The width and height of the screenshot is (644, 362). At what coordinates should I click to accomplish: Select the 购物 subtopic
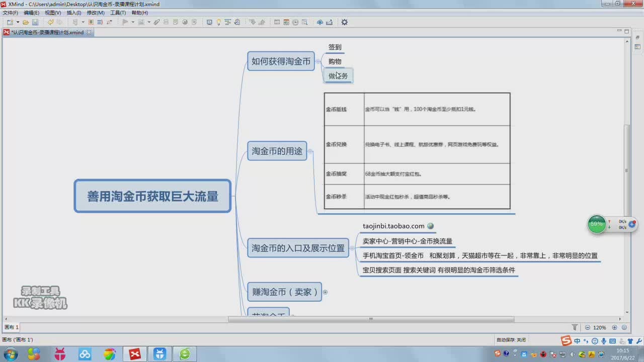335,61
